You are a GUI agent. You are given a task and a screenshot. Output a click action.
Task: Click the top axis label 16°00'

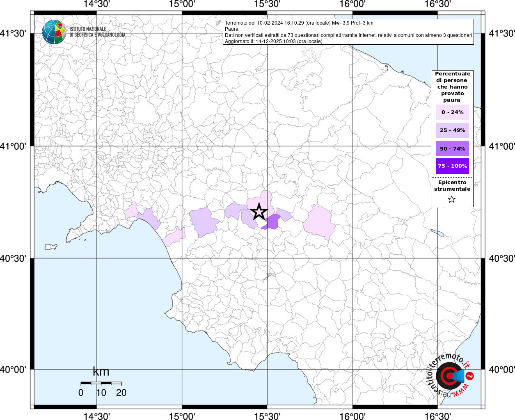click(x=352, y=4)
